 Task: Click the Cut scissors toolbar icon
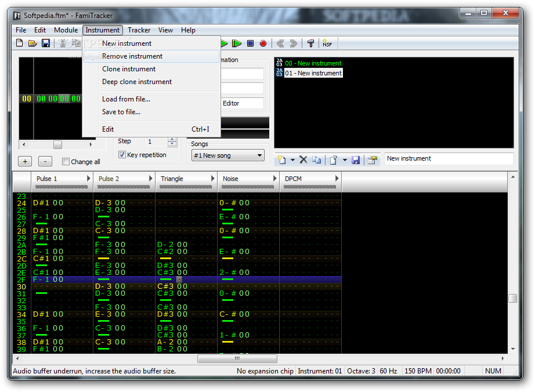coord(63,43)
